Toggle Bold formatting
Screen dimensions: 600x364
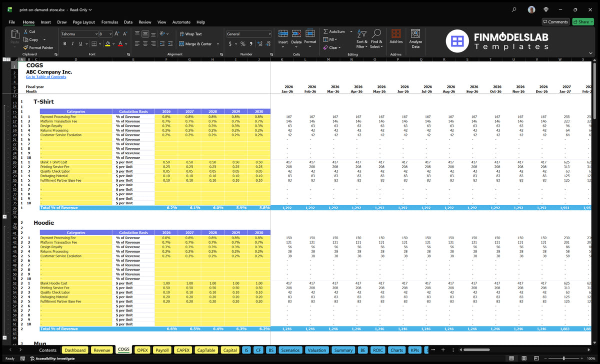click(64, 43)
